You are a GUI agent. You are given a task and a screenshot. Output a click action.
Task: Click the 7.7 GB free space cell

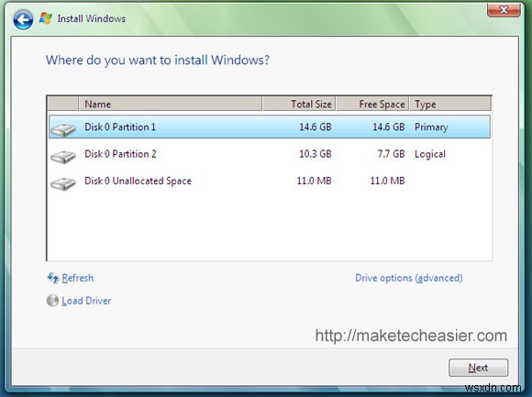[391, 154]
